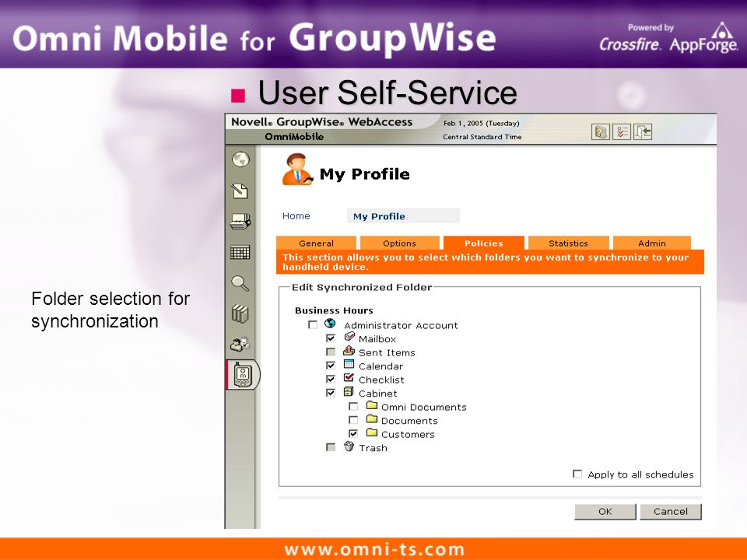This screenshot has height=560, width=747.
Task: Click the magnifying glass search icon
Action: [240, 283]
